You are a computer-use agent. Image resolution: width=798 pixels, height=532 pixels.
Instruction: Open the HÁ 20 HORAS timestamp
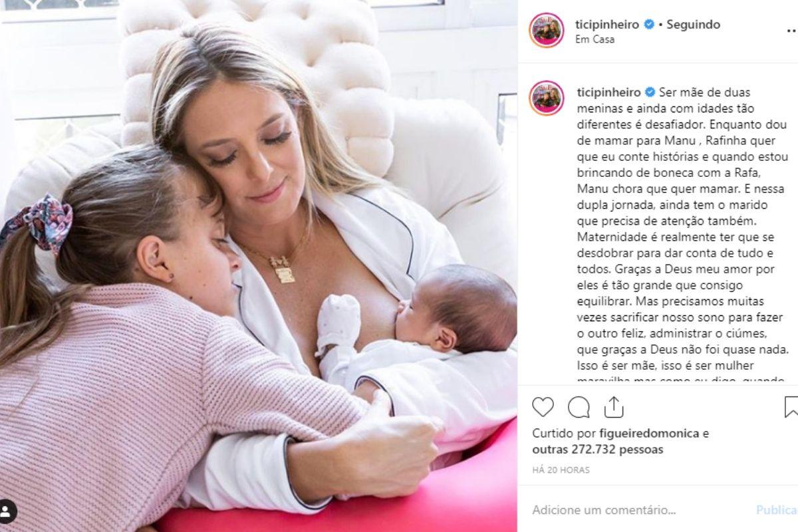click(561, 469)
